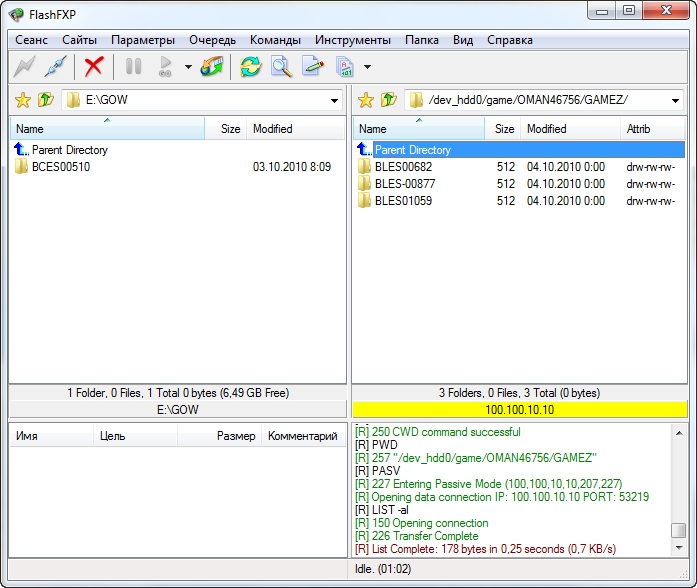Click the yellow 100.100.10.10 status bar
The width and height of the screenshot is (697, 588).
pos(519,410)
